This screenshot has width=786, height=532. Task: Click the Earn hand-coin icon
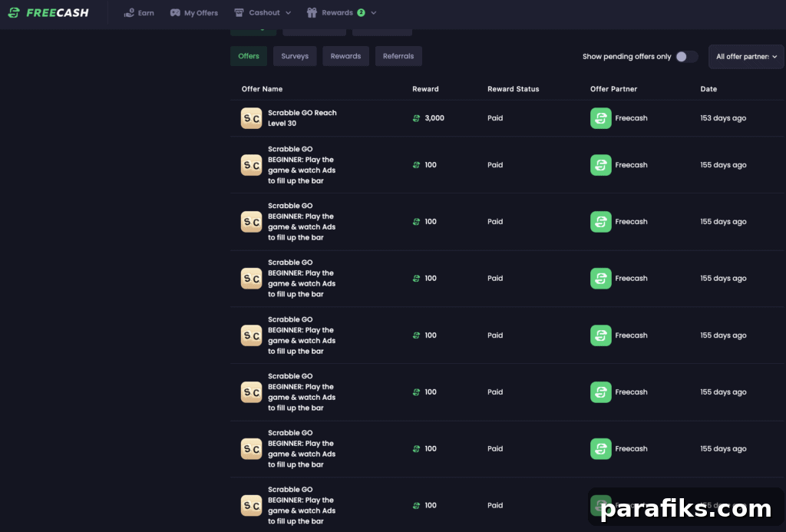(x=129, y=12)
